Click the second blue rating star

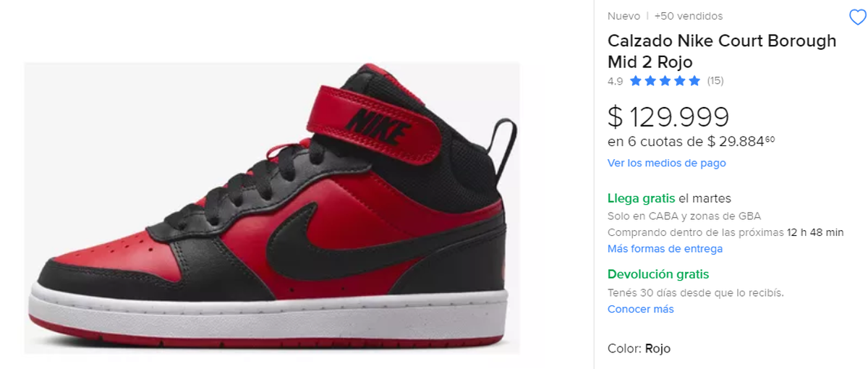[x=650, y=81]
